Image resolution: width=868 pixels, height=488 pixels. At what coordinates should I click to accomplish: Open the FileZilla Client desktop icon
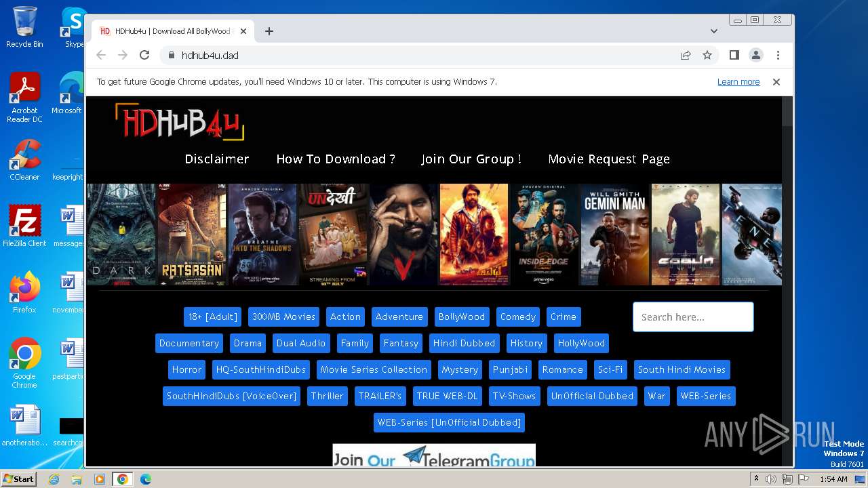[24, 226]
